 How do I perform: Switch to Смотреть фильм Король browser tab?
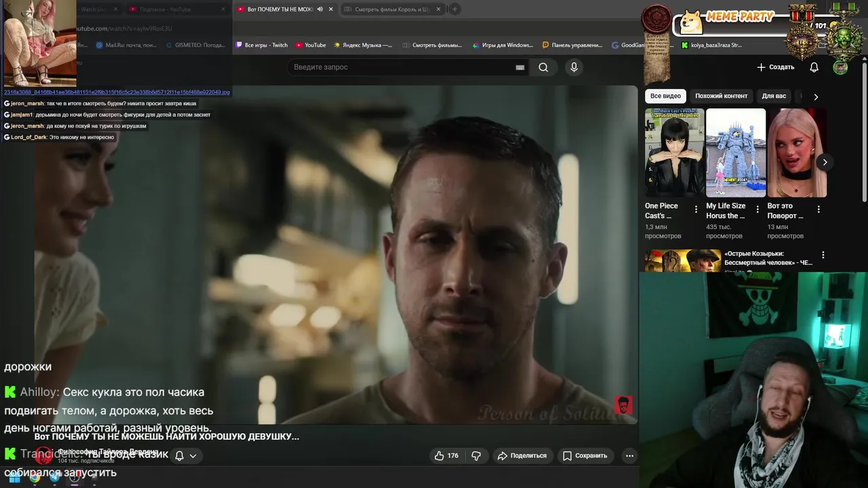(392, 9)
